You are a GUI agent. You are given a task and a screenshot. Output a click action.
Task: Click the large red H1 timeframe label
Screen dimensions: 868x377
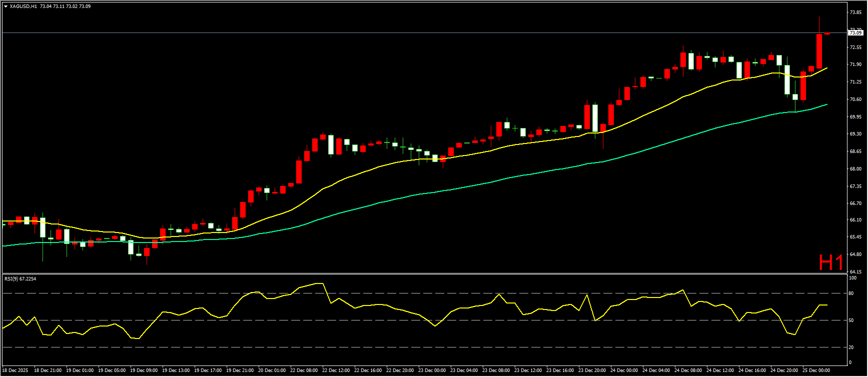[x=830, y=262]
